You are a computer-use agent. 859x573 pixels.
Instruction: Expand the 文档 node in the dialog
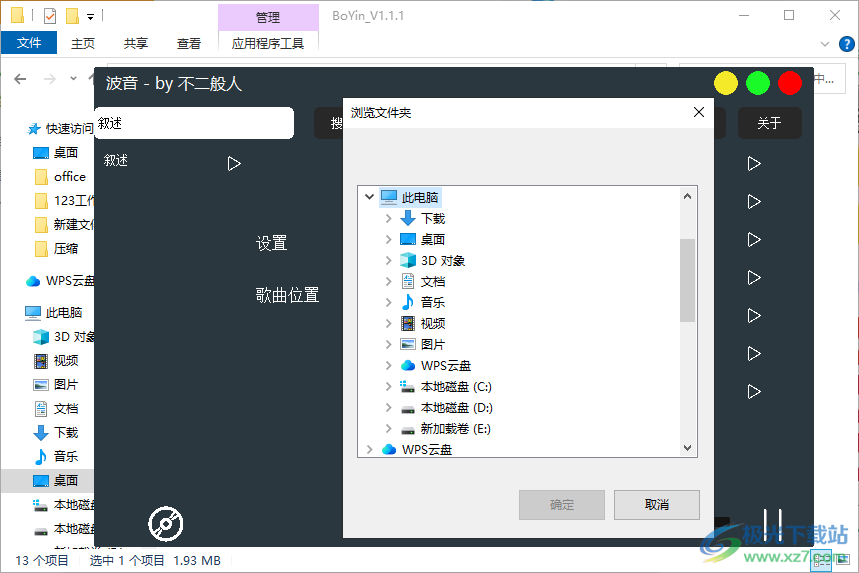point(388,282)
